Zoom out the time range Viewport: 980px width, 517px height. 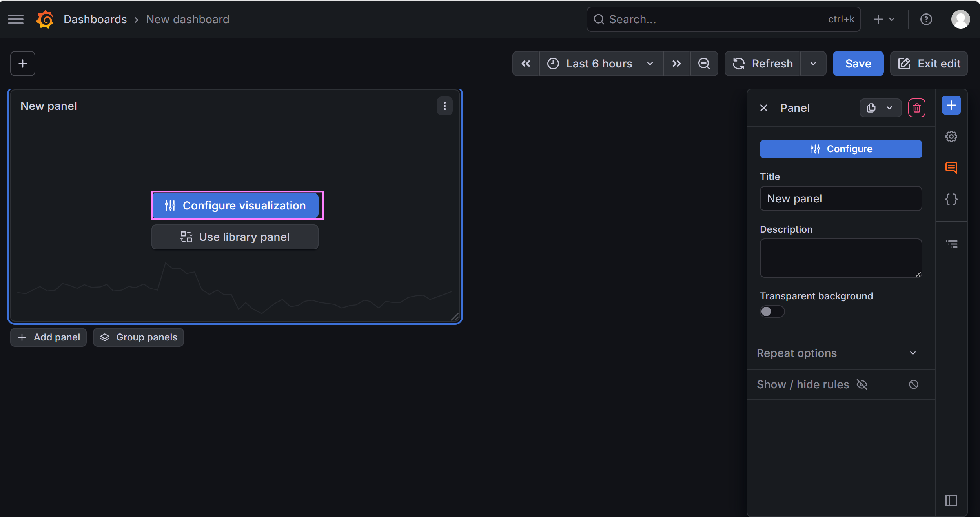point(704,64)
